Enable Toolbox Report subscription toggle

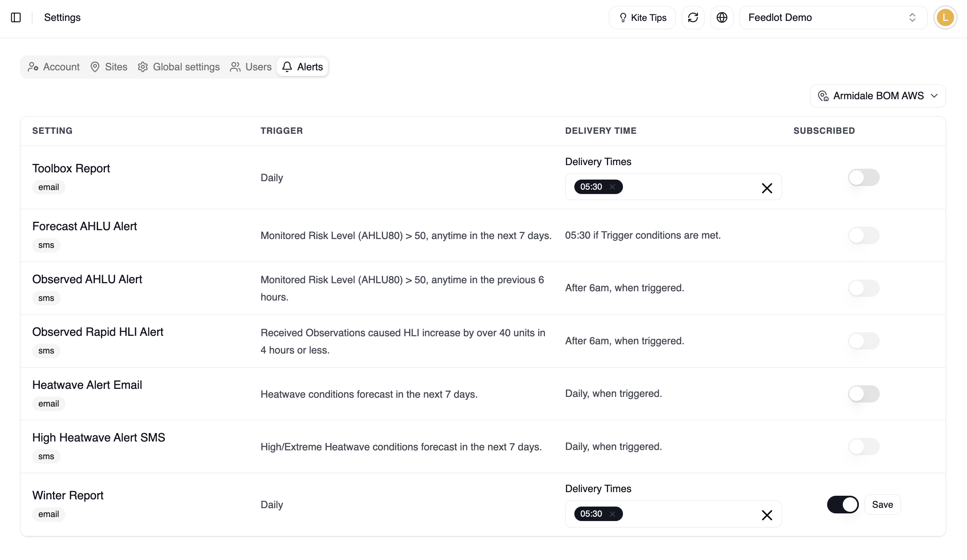click(864, 177)
